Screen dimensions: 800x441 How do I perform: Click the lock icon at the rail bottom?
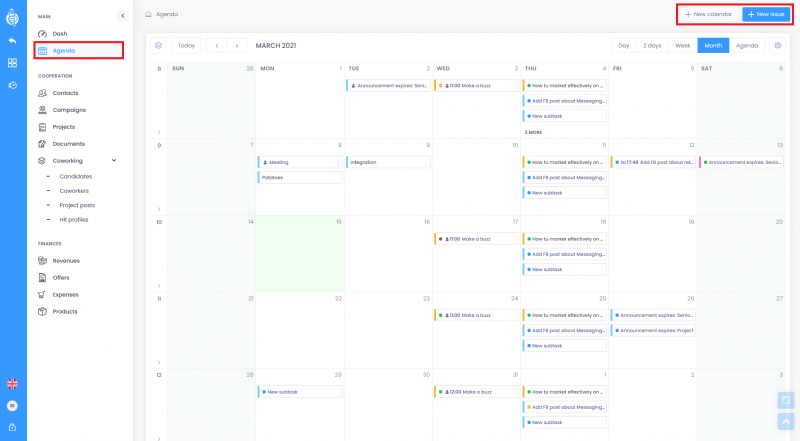[12, 427]
